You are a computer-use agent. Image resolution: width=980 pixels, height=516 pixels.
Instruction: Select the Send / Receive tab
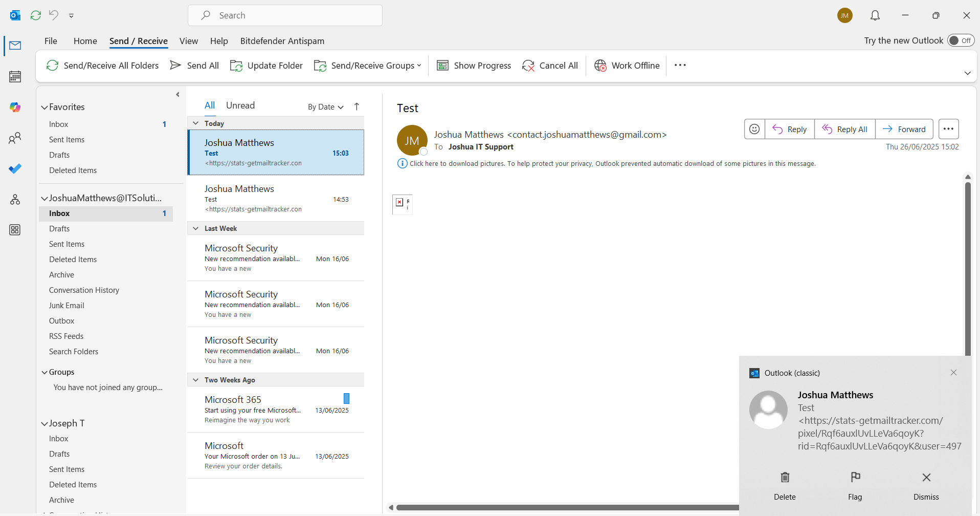(139, 41)
